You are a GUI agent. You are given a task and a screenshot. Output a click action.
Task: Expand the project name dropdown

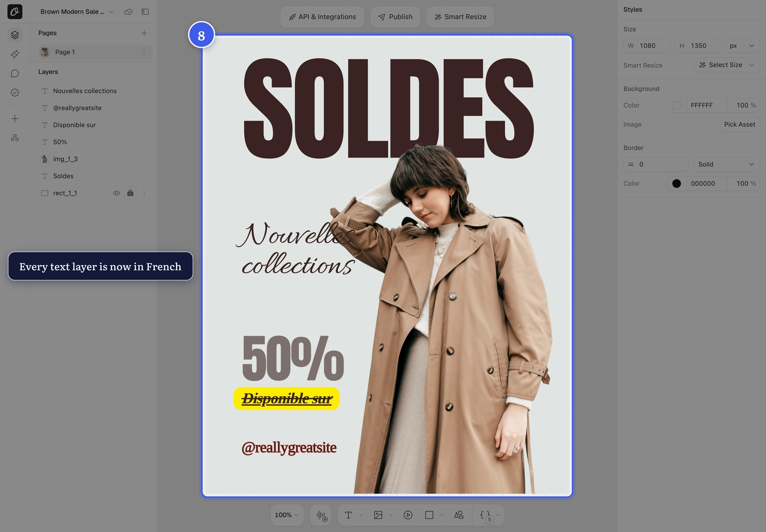(111, 11)
